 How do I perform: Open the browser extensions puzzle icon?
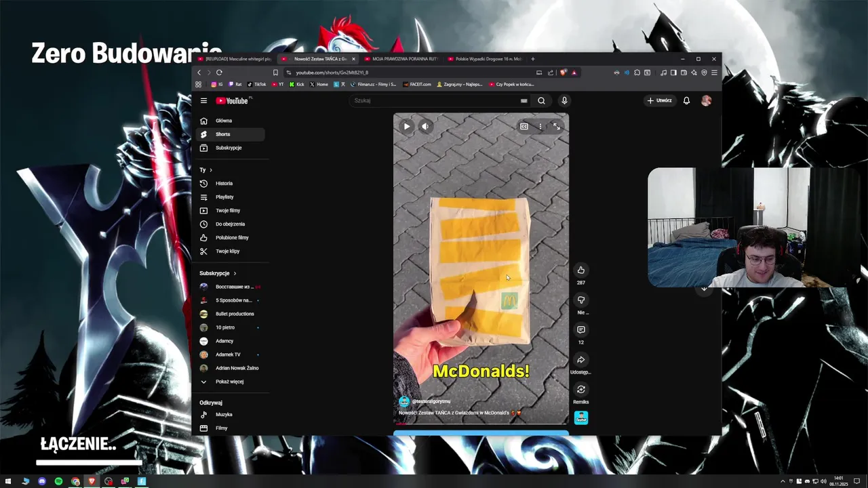tap(637, 73)
